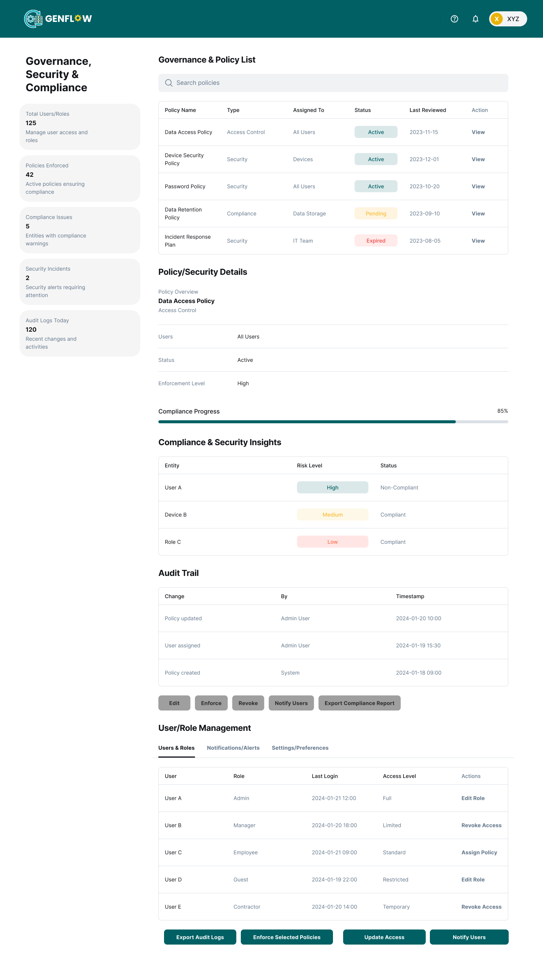Click the Enforce button

[x=211, y=703]
